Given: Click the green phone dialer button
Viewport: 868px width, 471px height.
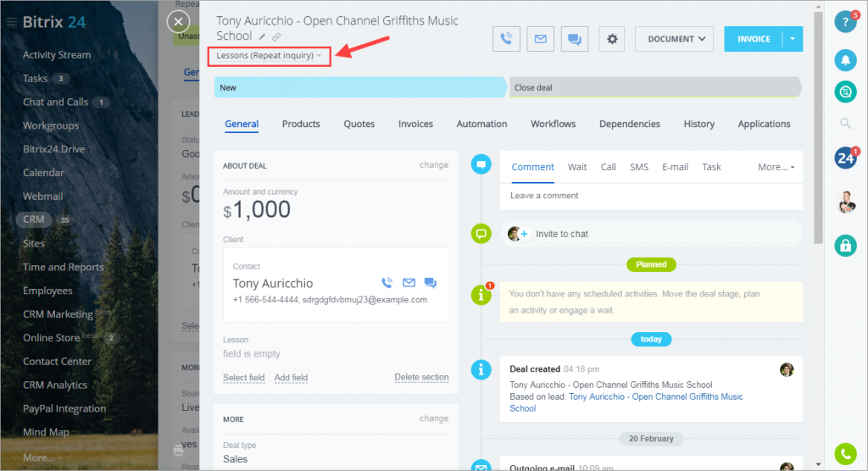Looking at the screenshot, I should 845,454.
